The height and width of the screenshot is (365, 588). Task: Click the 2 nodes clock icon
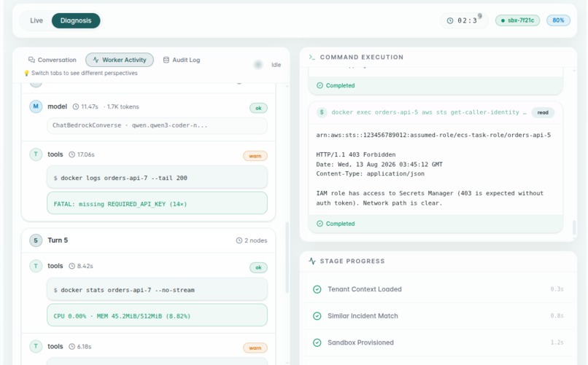coord(239,240)
